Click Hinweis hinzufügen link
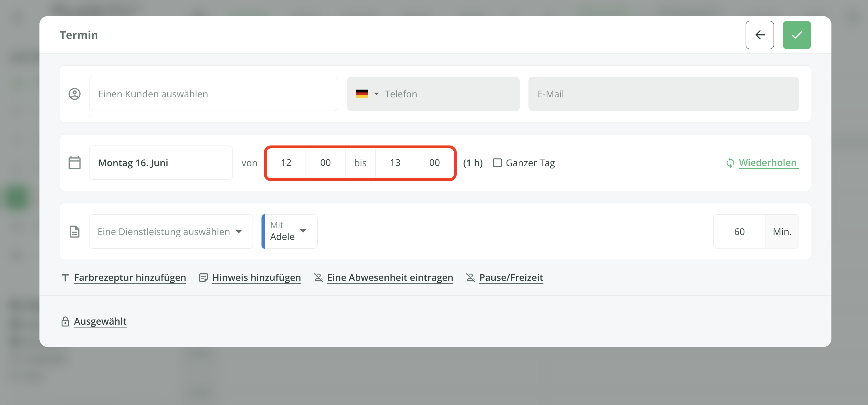 click(x=256, y=278)
